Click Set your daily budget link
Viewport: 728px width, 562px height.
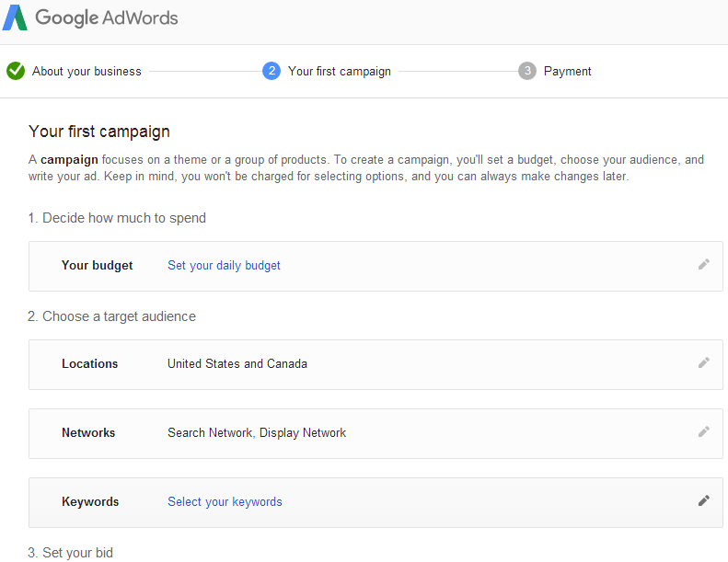224,266
